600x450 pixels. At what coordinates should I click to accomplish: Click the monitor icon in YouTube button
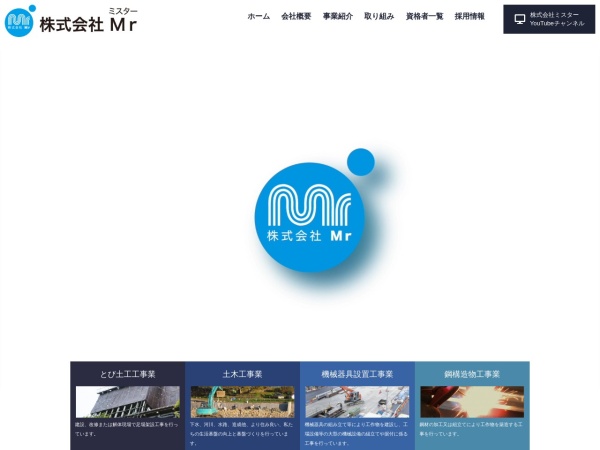pos(520,19)
